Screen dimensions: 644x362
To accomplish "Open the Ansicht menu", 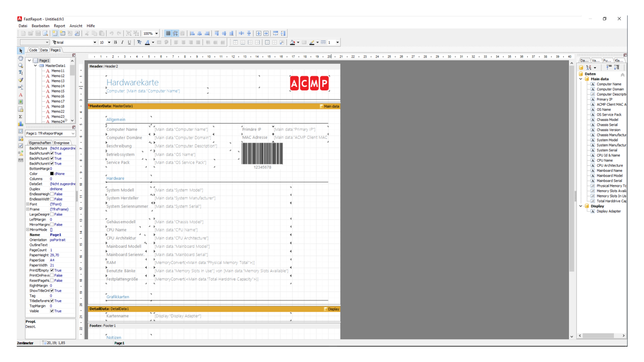I will tap(76, 26).
